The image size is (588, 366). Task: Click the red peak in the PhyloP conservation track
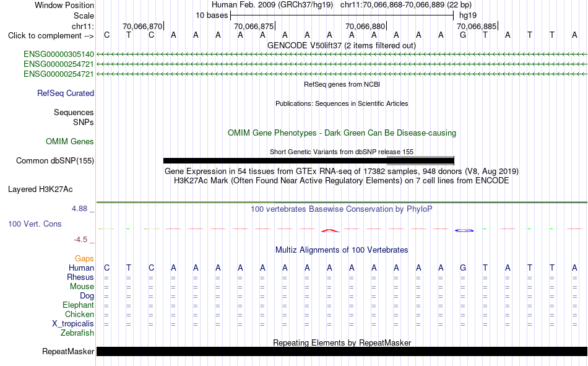[330, 230]
